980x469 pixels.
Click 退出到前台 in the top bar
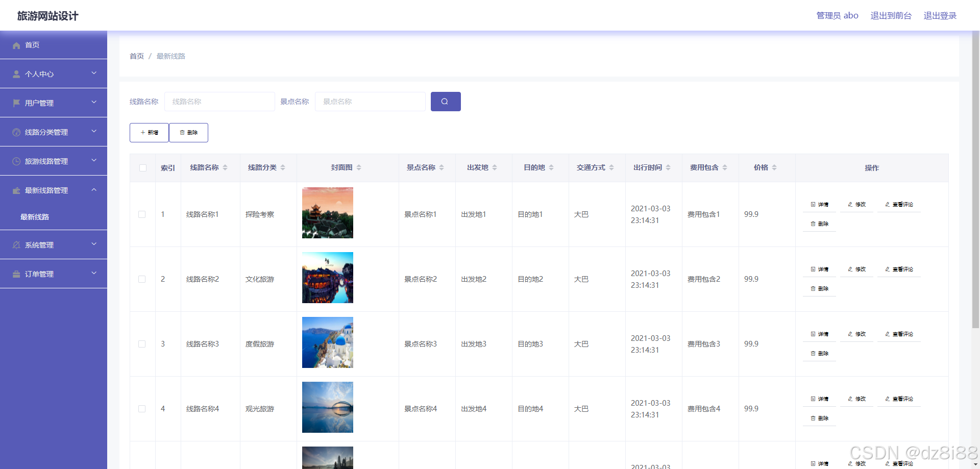891,15
